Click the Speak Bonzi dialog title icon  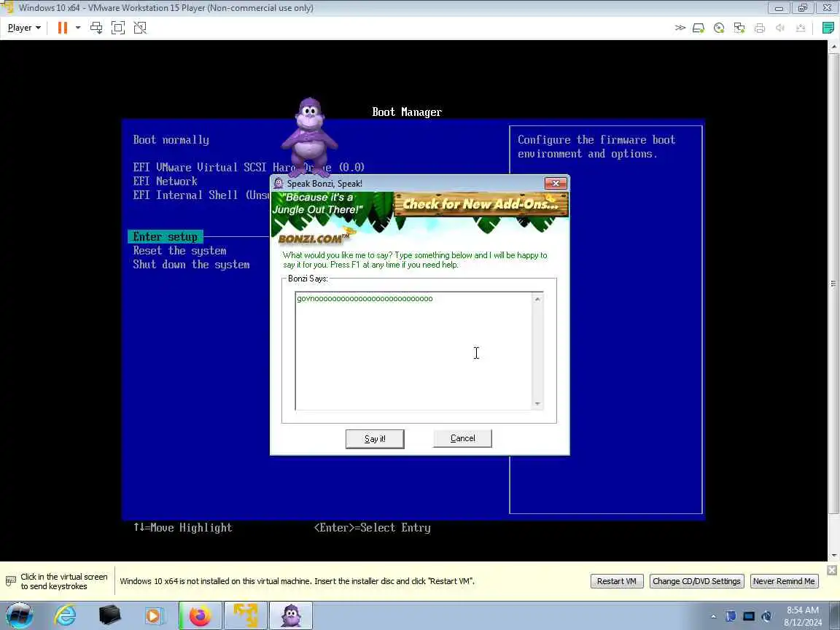[279, 183]
